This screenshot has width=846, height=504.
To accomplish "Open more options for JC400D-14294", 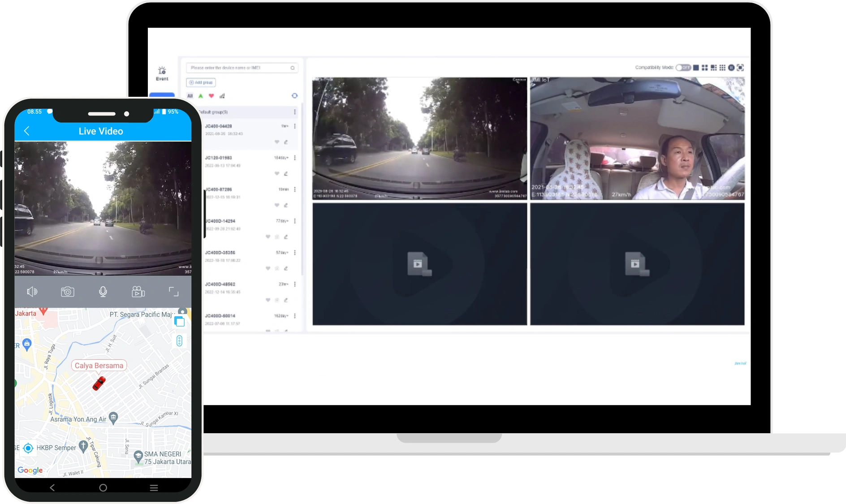I will click(294, 221).
